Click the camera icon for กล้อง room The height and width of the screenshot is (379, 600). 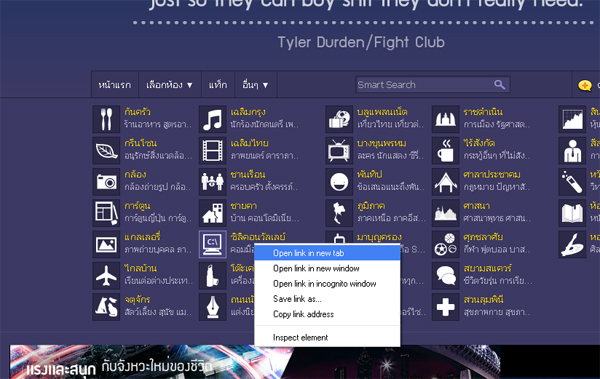(106, 182)
